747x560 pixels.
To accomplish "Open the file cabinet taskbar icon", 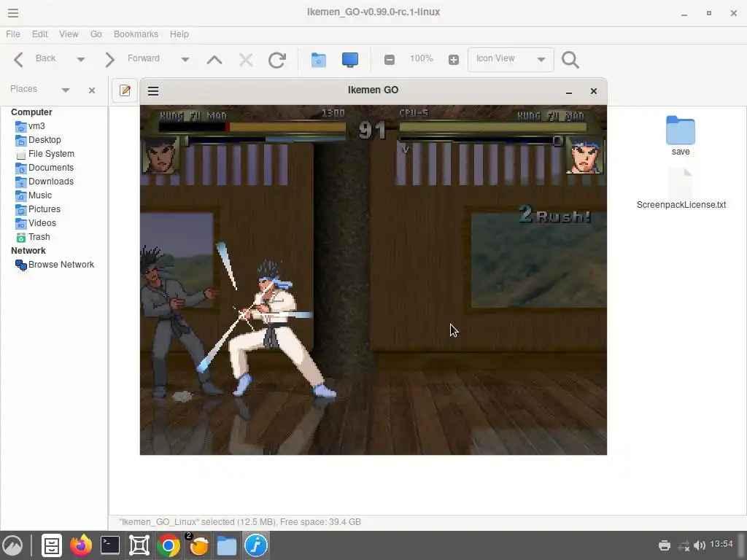I will pyautogui.click(x=52, y=545).
